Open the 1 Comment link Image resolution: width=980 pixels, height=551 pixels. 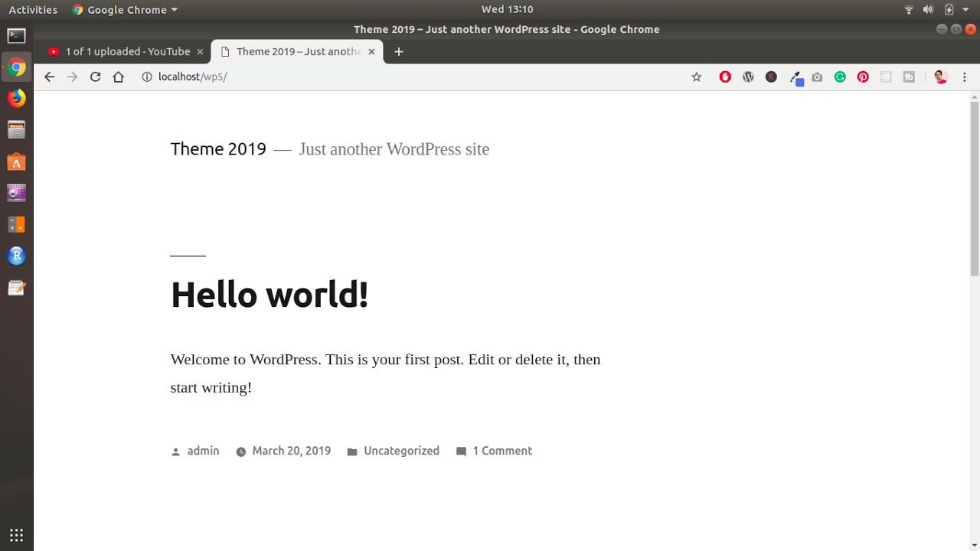coord(502,451)
